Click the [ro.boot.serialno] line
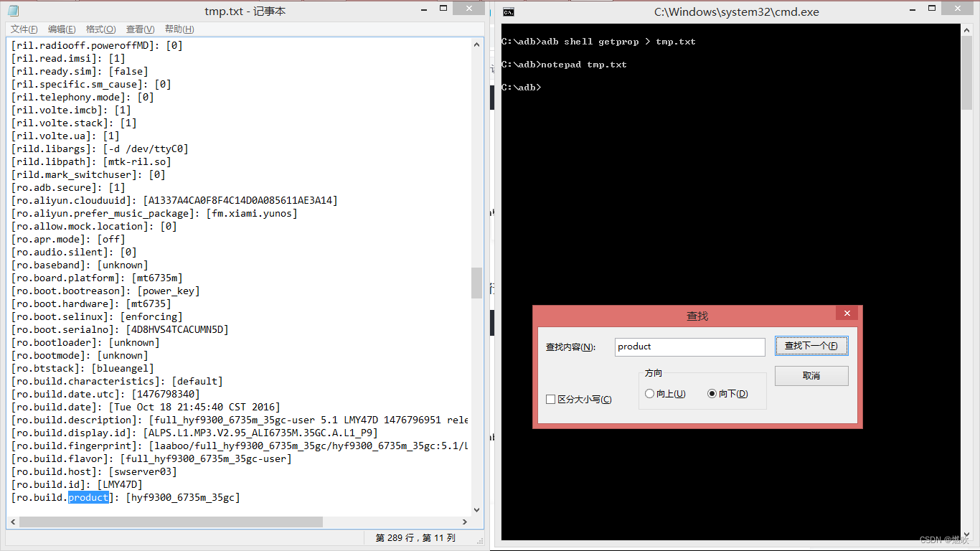Screen dimensions: 980x551 (120, 329)
